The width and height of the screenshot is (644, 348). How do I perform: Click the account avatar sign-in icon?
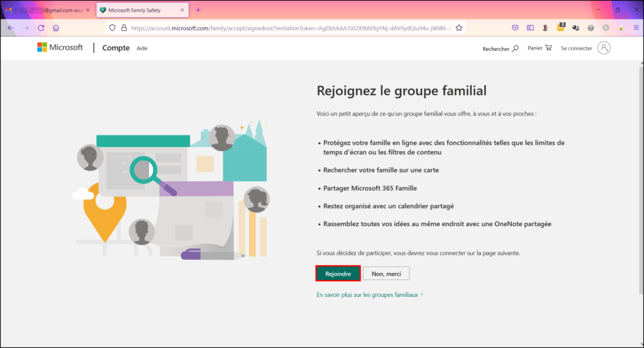click(604, 48)
